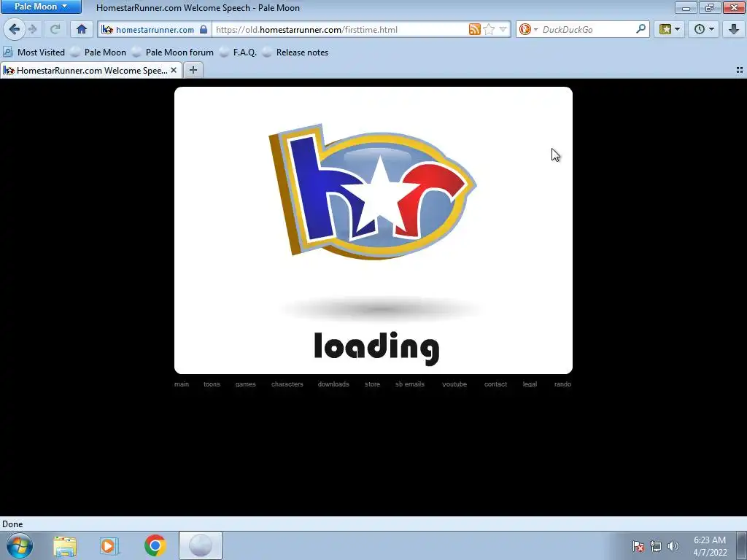Click the 'contact' navigation link
Screen dimensions: 747x560
495,384
